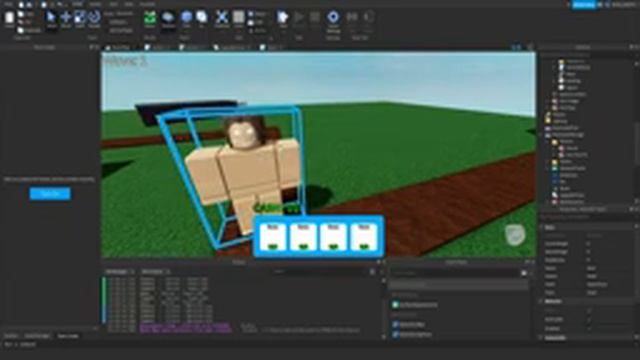The image size is (640, 360).
Task: Click the Properties filter search field
Action: tap(586, 217)
